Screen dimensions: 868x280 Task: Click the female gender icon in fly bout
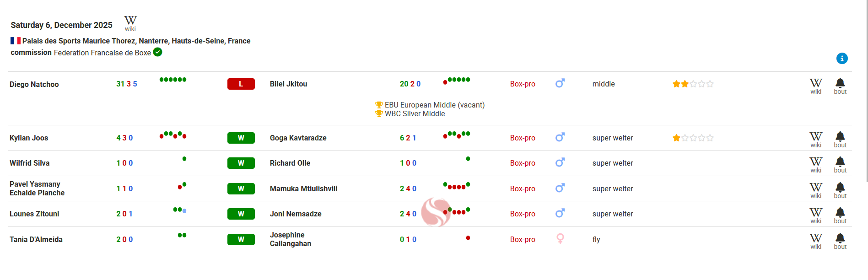point(560,239)
